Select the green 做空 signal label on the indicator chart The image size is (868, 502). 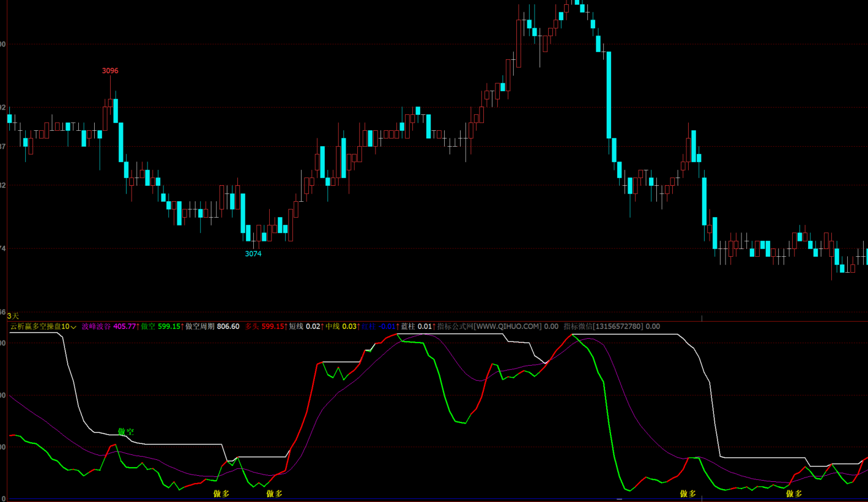point(125,432)
